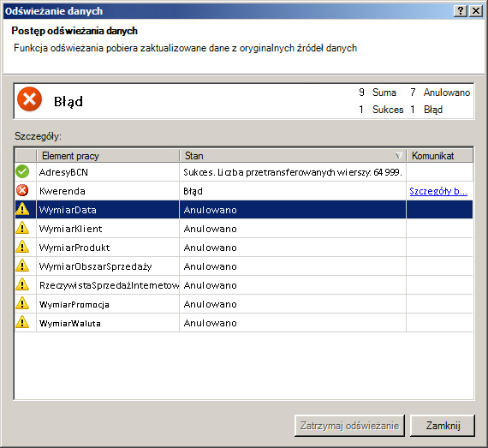Click the warning icon beside WymiarObszarSprzedaży
This screenshot has height=448, width=488.
[22, 266]
